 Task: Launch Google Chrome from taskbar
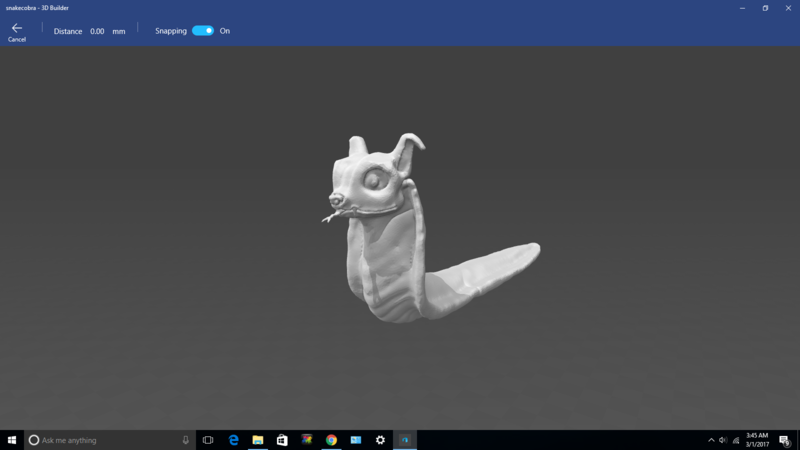coord(331,440)
